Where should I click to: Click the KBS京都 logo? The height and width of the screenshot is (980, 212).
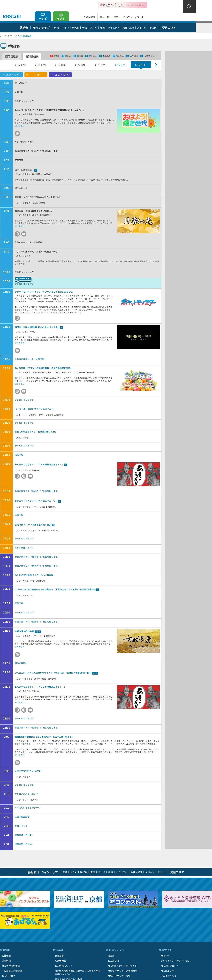12,17
